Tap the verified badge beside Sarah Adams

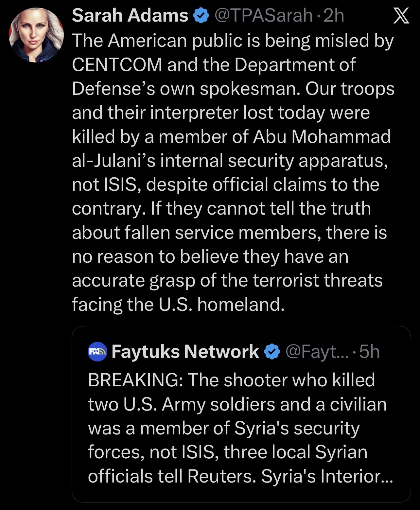pyautogui.click(x=202, y=15)
